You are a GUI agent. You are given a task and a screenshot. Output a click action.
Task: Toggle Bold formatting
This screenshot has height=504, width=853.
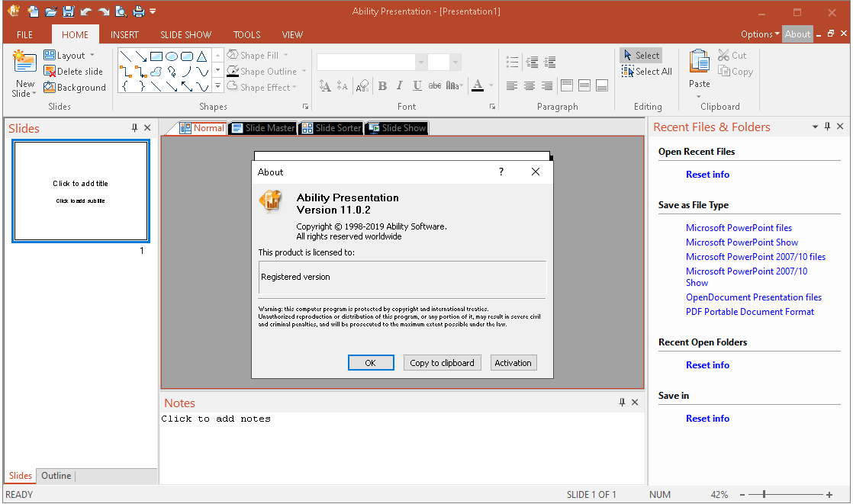click(382, 85)
